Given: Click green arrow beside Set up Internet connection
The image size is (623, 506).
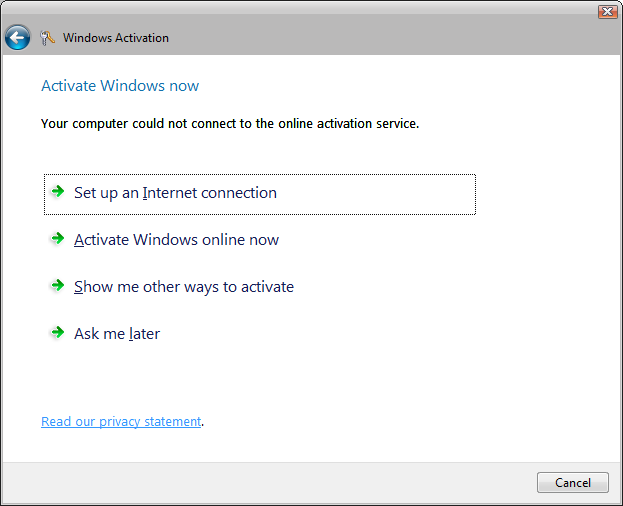Looking at the screenshot, I should [58, 191].
